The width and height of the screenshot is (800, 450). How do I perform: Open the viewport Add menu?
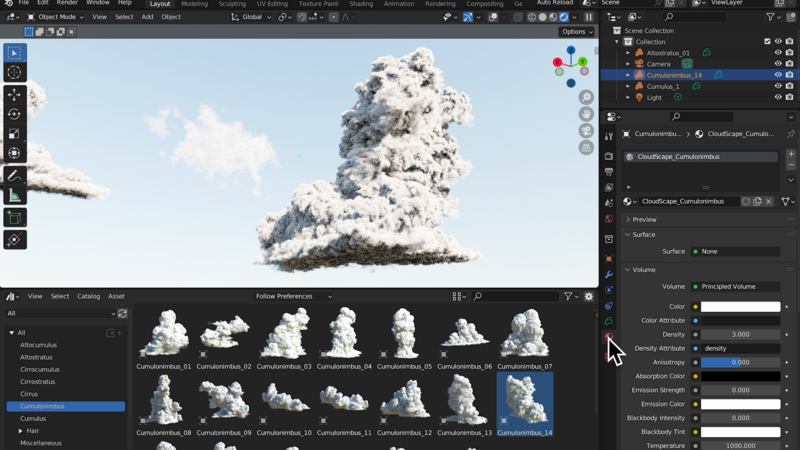tap(147, 17)
